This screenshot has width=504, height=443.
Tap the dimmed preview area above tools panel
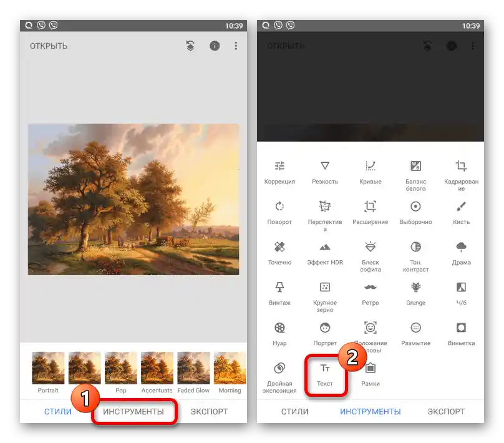pos(371,87)
